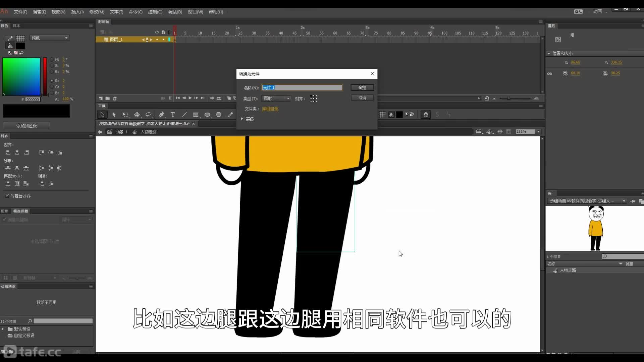Screen dimensions: 644x362
Task: Click 调试(D) menu item
Action: [x=174, y=12]
